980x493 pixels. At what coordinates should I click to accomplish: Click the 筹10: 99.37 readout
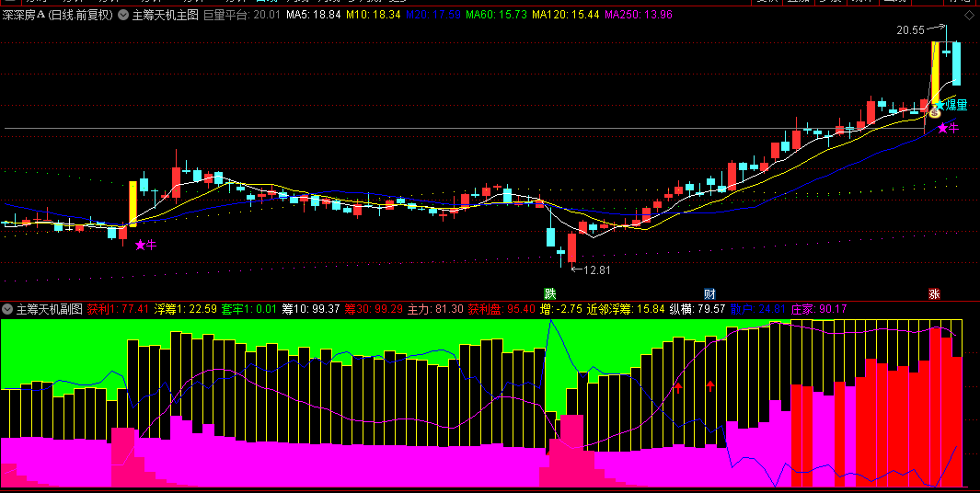point(311,309)
